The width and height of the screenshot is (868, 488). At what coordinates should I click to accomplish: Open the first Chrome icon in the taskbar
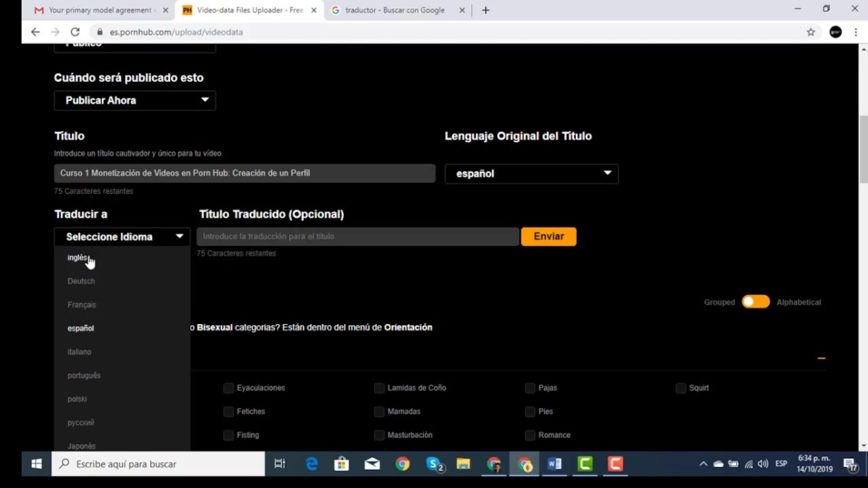click(403, 464)
